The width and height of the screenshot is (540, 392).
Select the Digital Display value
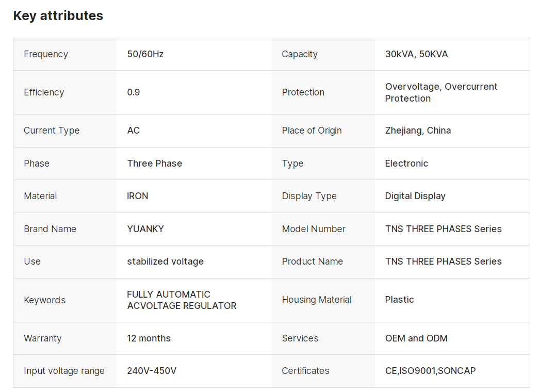pyautogui.click(x=415, y=196)
